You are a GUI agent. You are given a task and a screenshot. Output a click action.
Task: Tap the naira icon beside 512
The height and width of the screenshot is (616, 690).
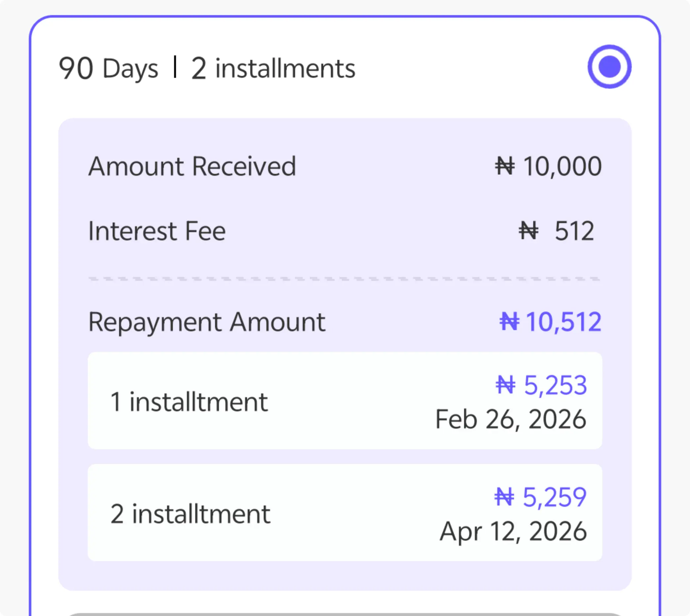(528, 231)
